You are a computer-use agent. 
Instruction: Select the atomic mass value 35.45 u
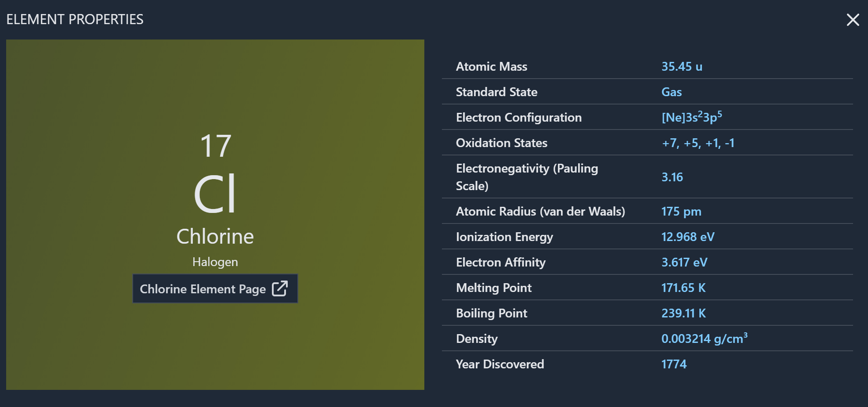682,66
